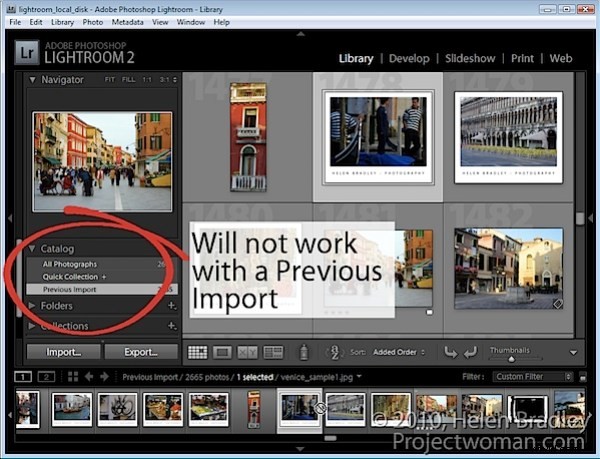Open the Help menu
Image resolution: width=600 pixels, height=459 pixels.
pyautogui.click(x=221, y=22)
